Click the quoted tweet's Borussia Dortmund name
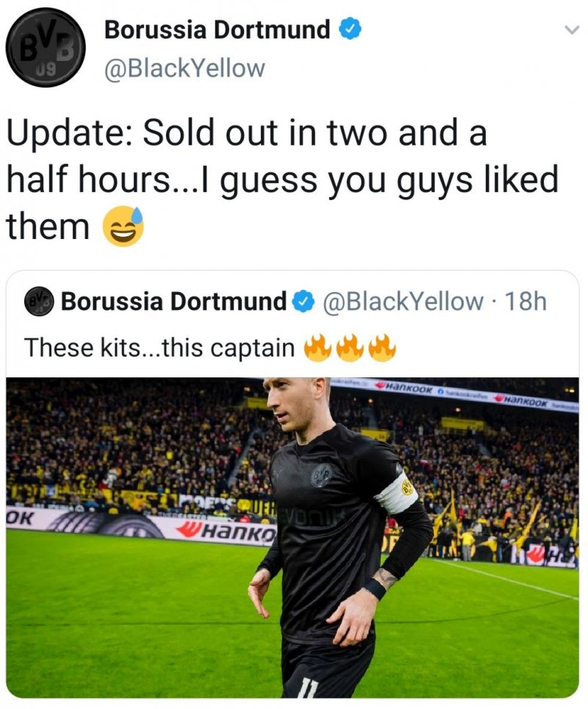Image resolution: width=588 pixels, height=709 pixels. 174,302
